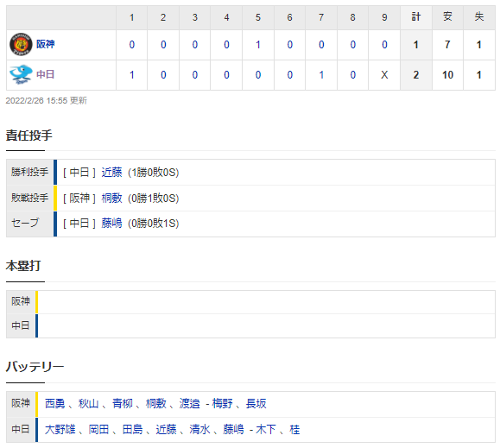Image resolution: width=500 pixels, height=448 pixels.
Task: Open 秋山 in Hanshin battery list
Action: point(89,404)
